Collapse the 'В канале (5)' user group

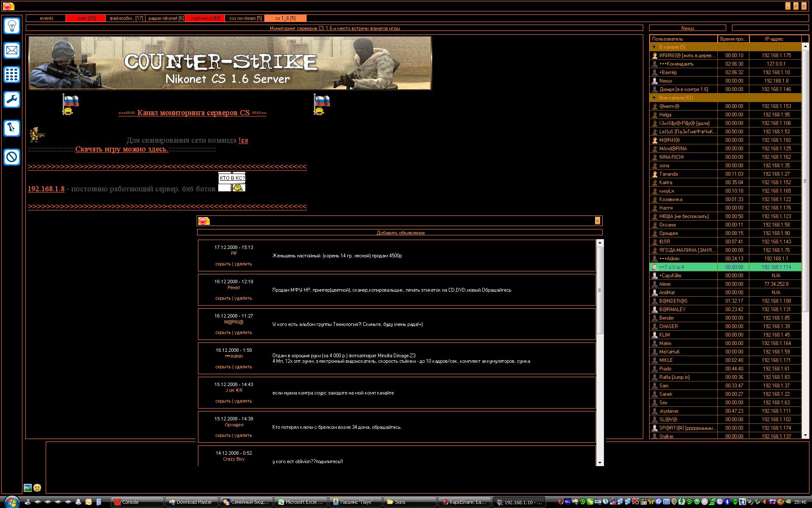[x=654, y=47]
